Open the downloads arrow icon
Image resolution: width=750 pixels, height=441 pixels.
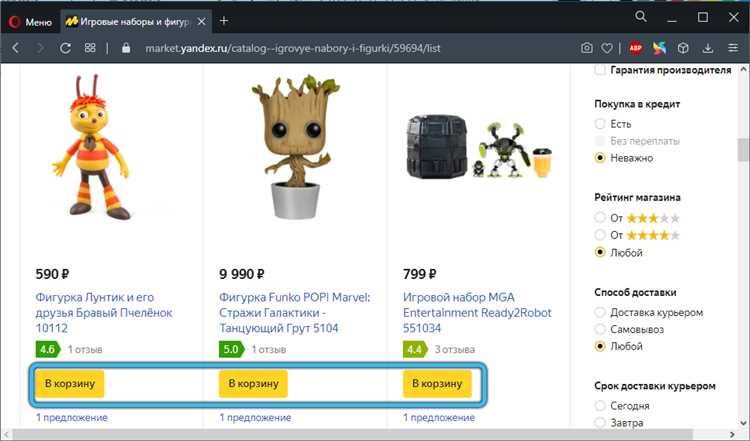pos(706,48)
